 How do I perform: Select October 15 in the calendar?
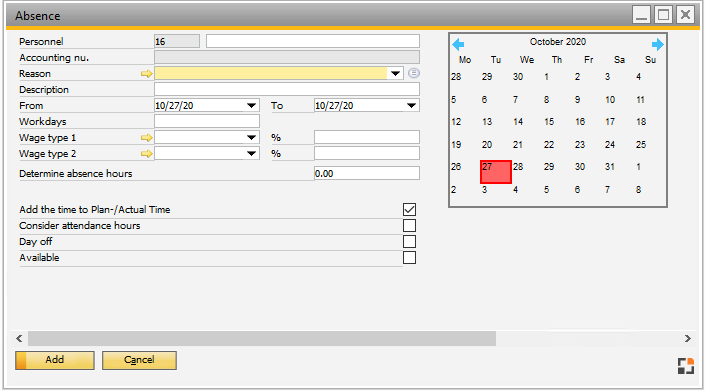pos(549,122)
